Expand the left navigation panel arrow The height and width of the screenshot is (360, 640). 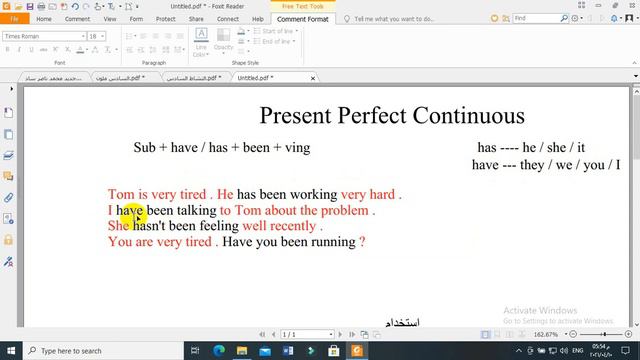point(11,89)
